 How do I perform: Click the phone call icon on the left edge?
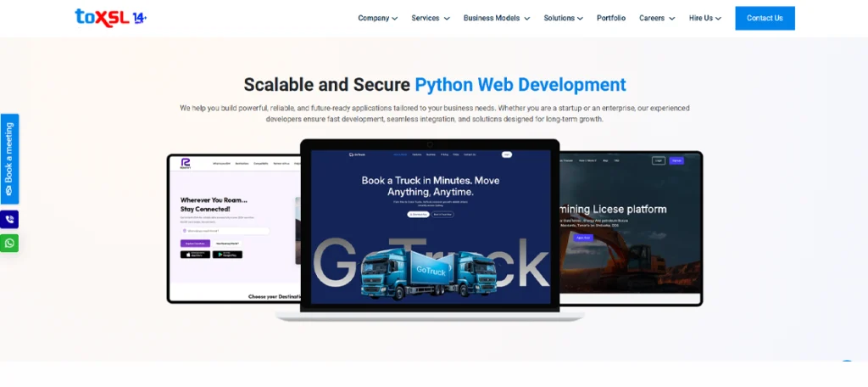click(9, 219)
